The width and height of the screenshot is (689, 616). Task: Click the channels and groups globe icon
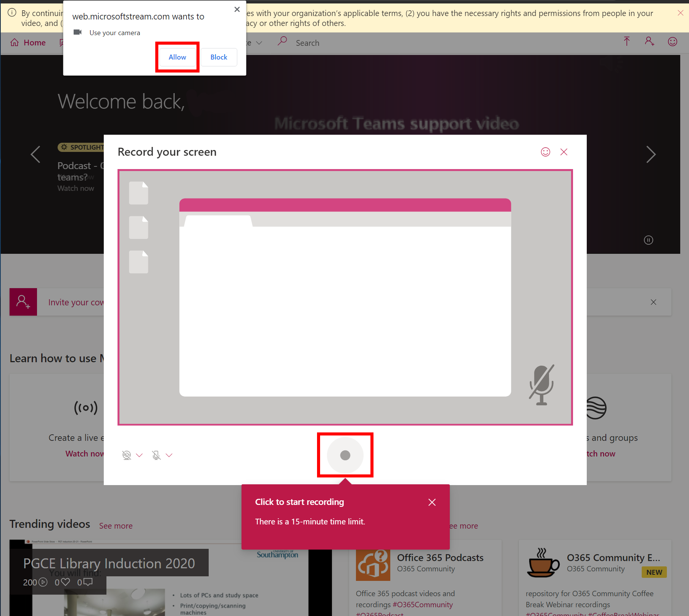coord(596,408)
